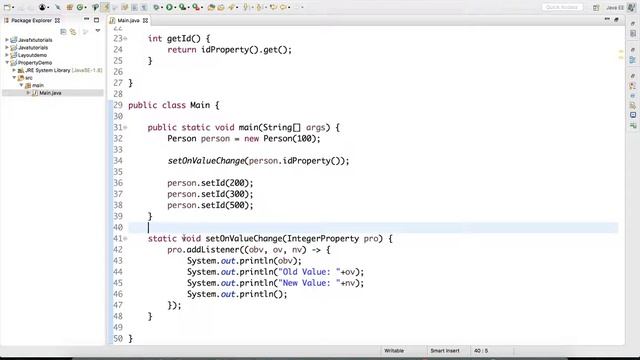Collapse the PropertyDemo project
The height and width of the screenshot is (360, 640).
[x=7, y=62]
